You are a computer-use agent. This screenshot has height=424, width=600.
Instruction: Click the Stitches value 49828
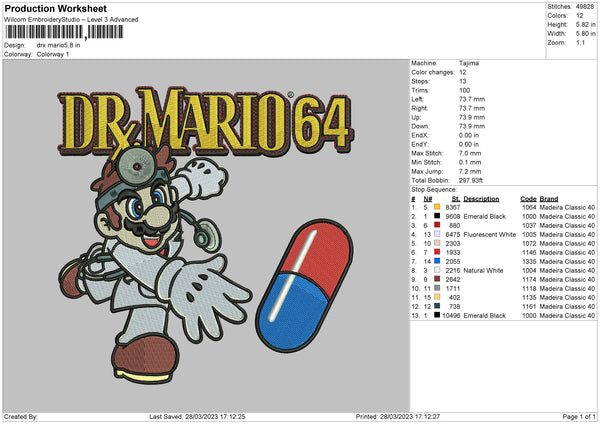[x=585, y=7]
